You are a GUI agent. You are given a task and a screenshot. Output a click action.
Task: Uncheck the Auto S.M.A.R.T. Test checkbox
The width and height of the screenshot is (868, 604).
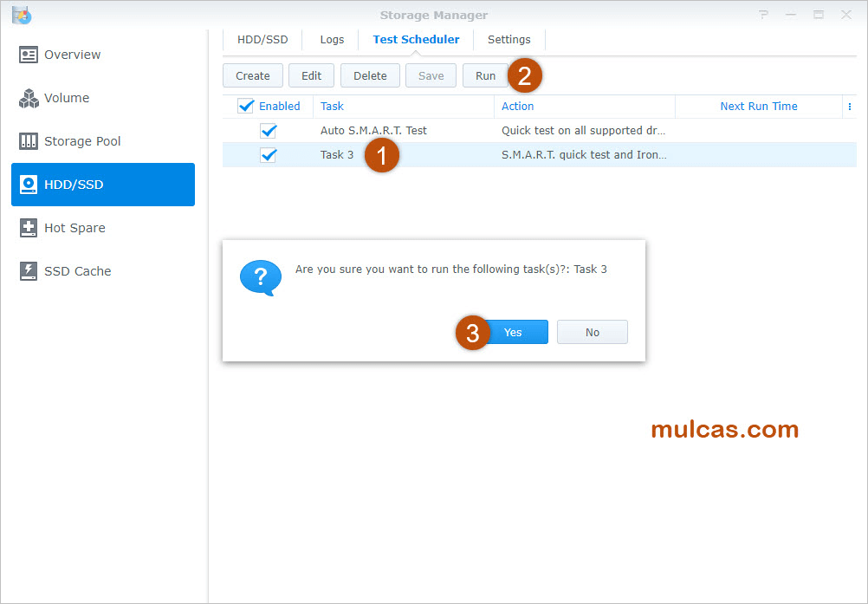click(269, 131)
